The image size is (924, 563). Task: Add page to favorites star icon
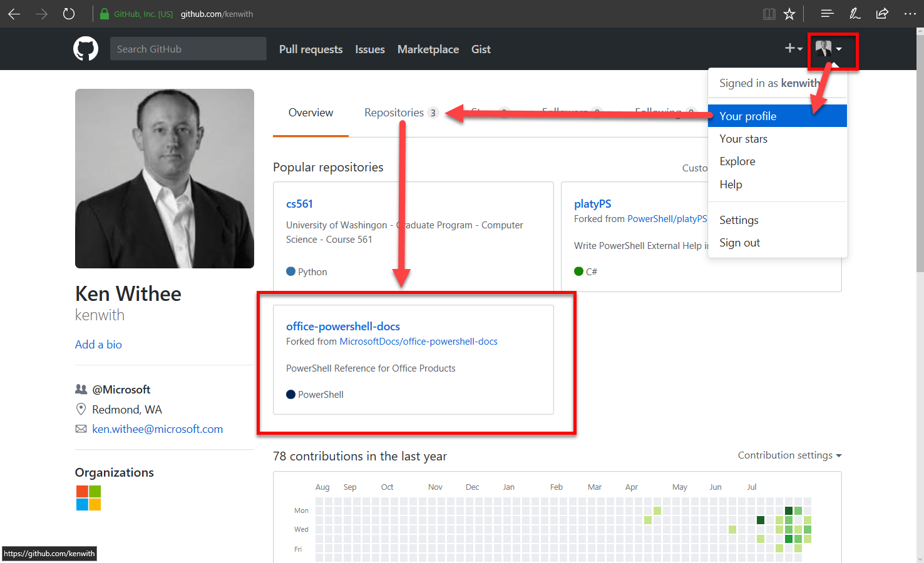(789, 14)
